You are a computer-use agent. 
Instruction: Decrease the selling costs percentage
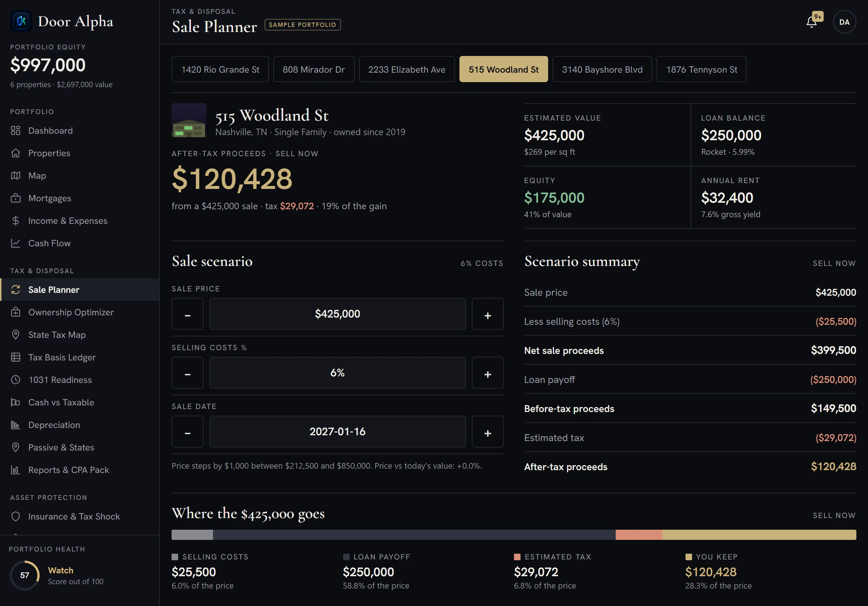click(188, 373)
